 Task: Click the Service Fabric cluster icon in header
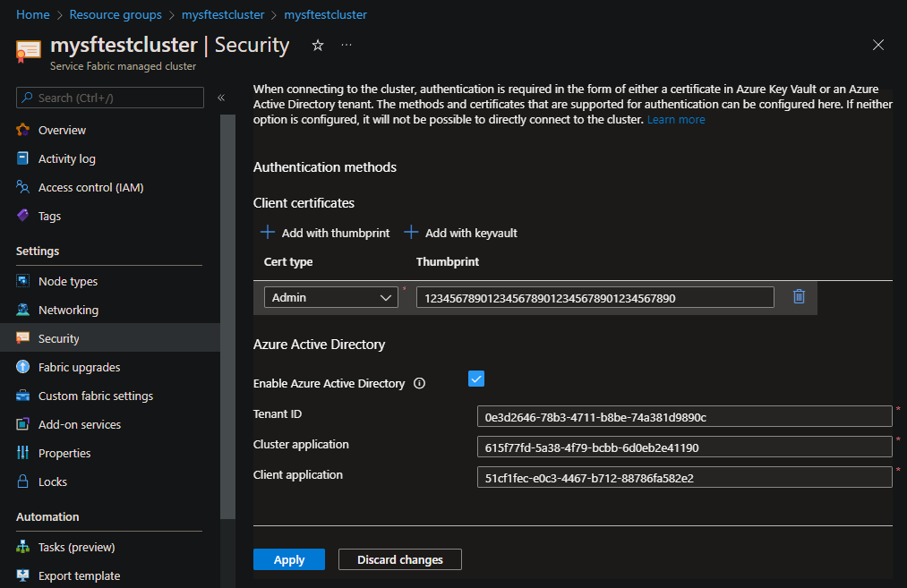[28, 52]
